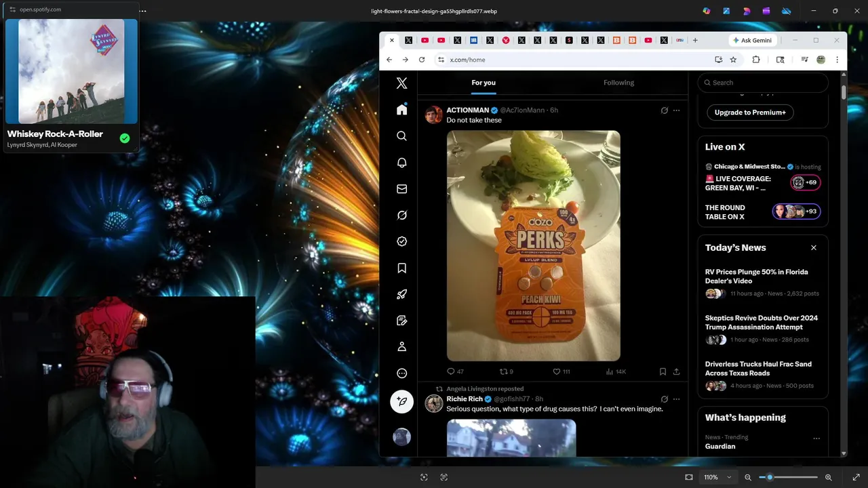Open Driverless Trucks Haul Frac Sand story
This screenshot has height=488, width=868.
(x=763, y=376)
